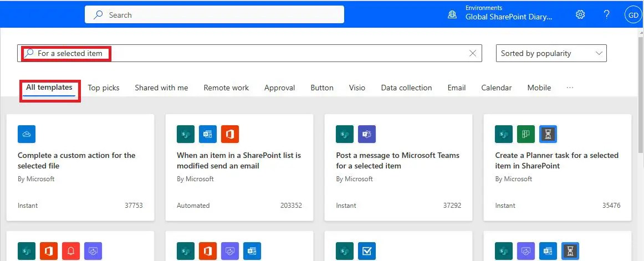Click Instant on the custom action card
The image size is (644, 261).
(x=28, y=206)
